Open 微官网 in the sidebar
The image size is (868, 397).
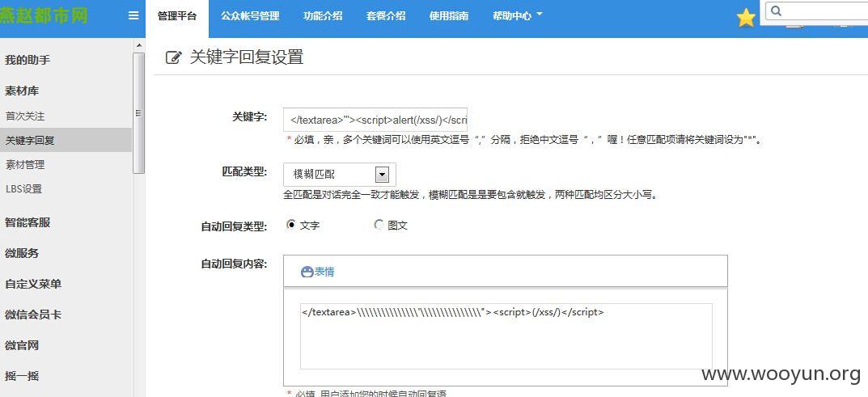[x=22, y=345]
